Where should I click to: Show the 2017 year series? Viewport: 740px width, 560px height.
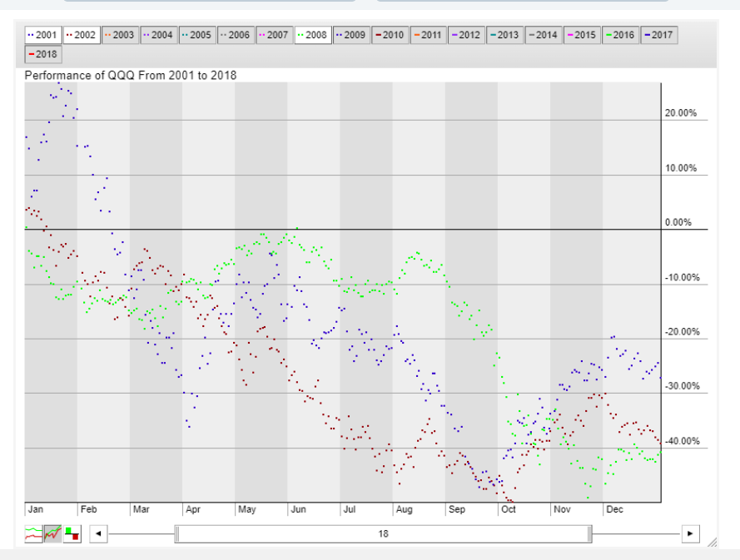(659, 35)
